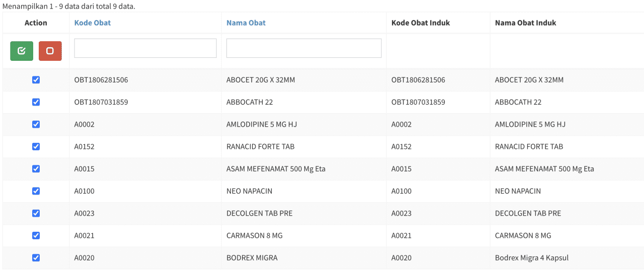Click the Action column header

(x=36, y=23)
